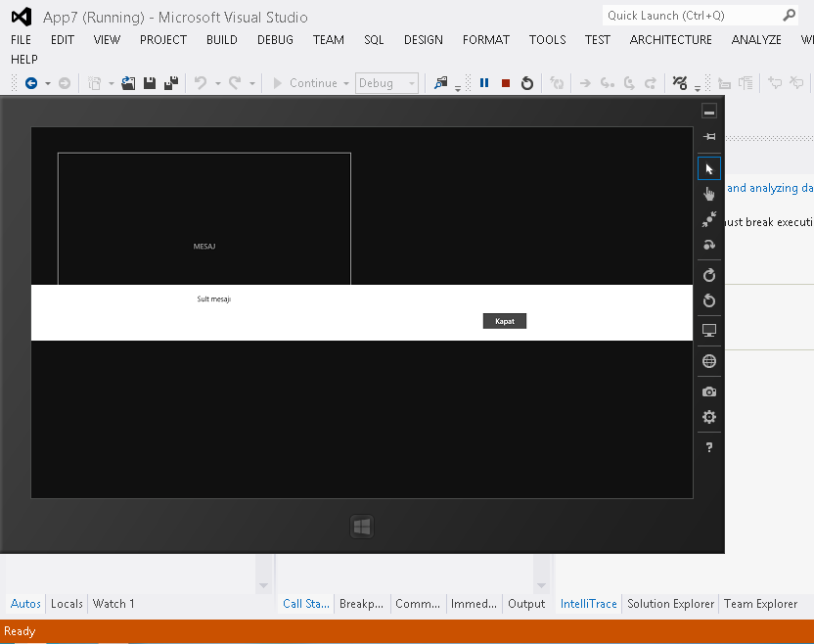Stop debugging with red square icon
This screenshot has height=644, width=814.
(506, 83)
